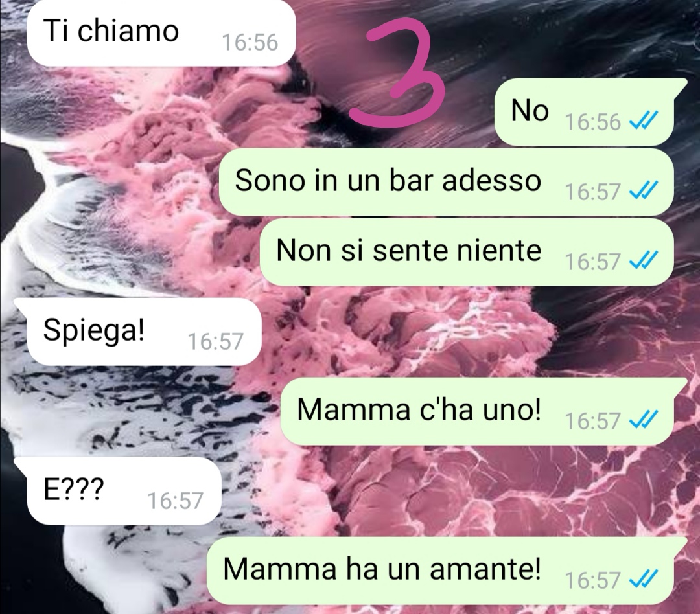Screen dimensions: 700x614
Task: Click the 16:56 timestamp on 'Ti chiamo'
Action: click(250, 42)
